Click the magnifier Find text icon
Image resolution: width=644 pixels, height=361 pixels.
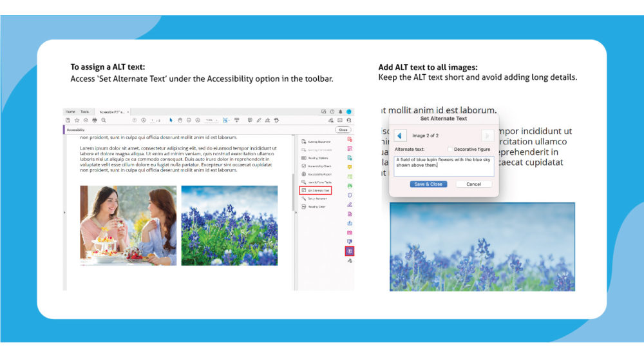point(104,121)
